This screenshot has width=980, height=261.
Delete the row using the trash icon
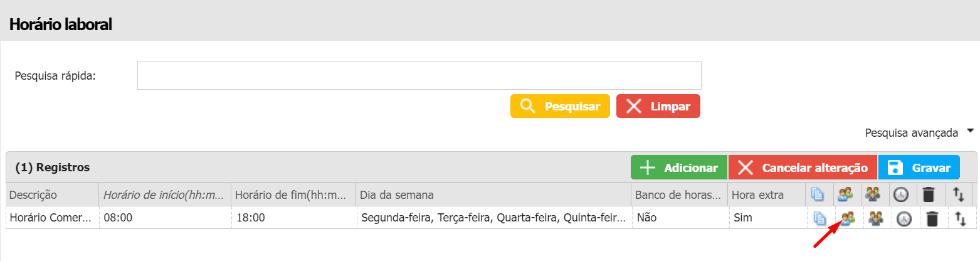click(x=932, y=218)
